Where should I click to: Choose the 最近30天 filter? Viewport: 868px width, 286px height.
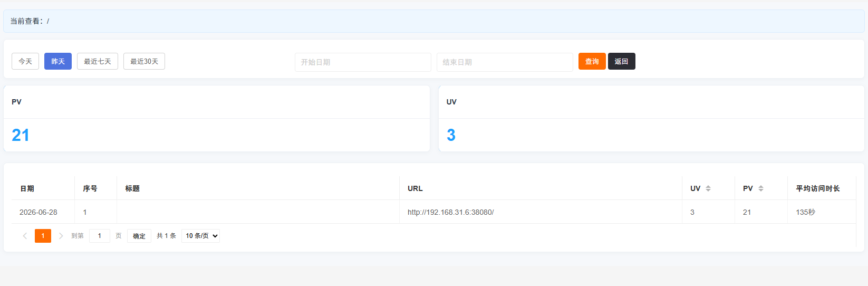(144, 61)
